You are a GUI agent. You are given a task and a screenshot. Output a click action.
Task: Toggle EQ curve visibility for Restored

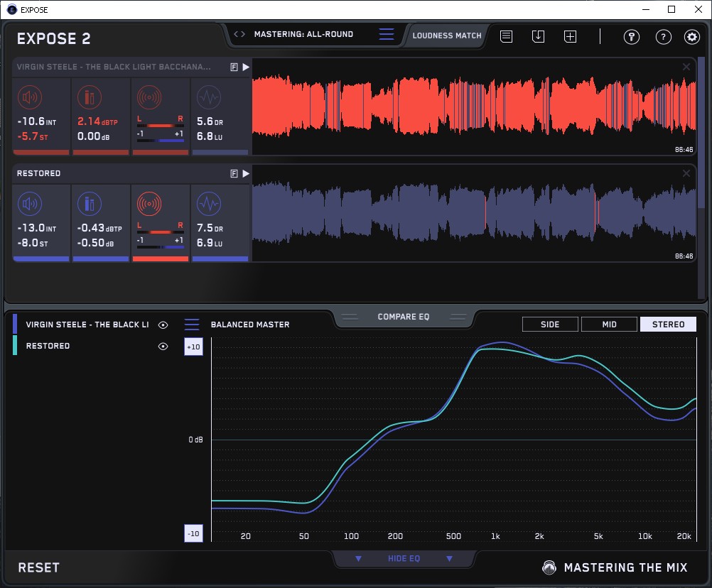click(163, 346)
